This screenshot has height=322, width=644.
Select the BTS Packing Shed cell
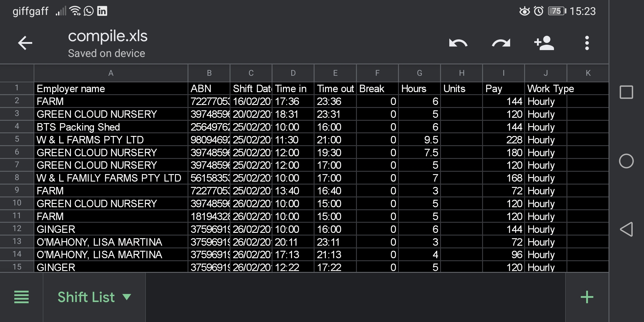[111, 127]
